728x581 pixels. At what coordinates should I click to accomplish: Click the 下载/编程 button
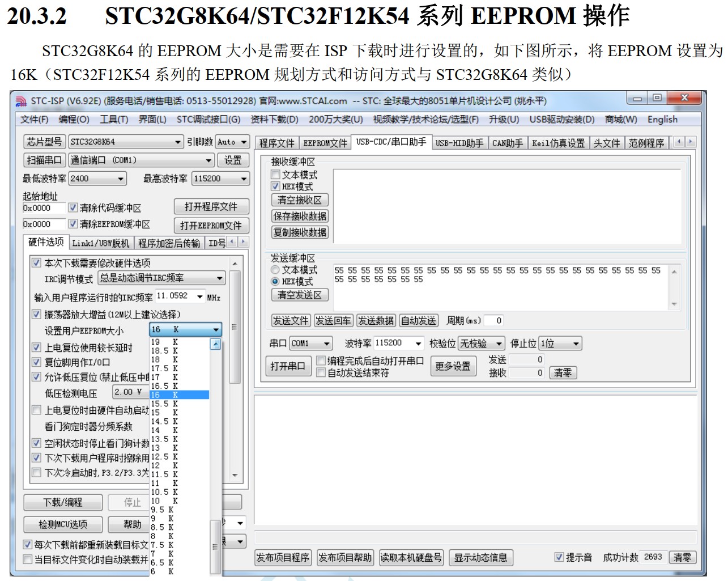click(63, 502)
